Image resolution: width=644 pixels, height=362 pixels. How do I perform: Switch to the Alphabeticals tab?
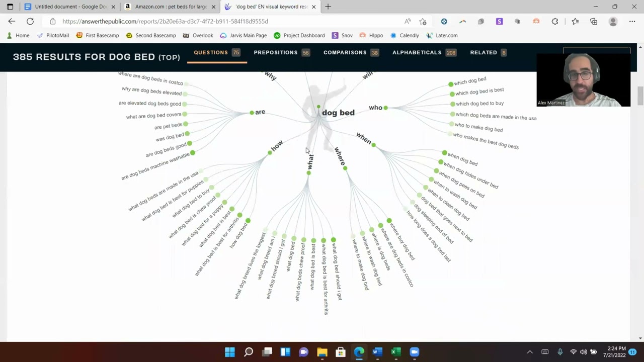pos(424,52)
